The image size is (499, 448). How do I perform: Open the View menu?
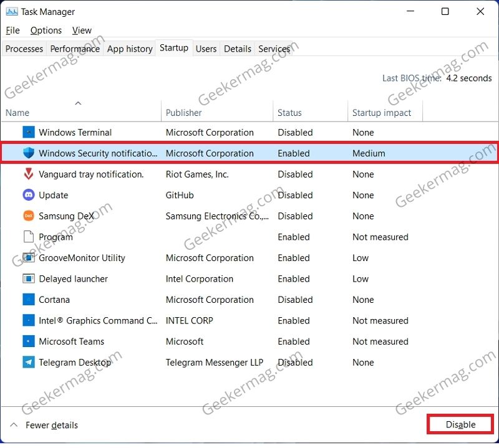(x=82, y=31)
